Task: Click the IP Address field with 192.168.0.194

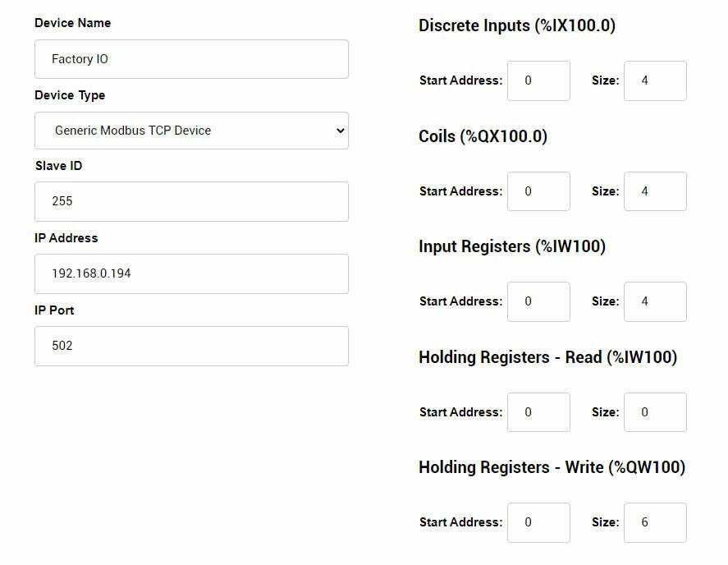Action: coord(191,273)
